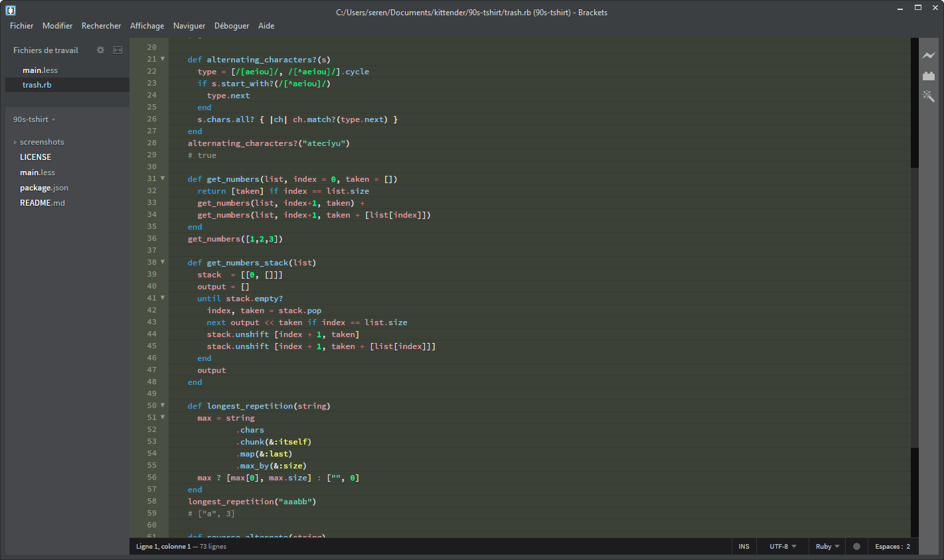Click the Espaces : 2 indent setting
This screenshot has width=944, height=560.
pyautogui.click(x=893, y=546)
